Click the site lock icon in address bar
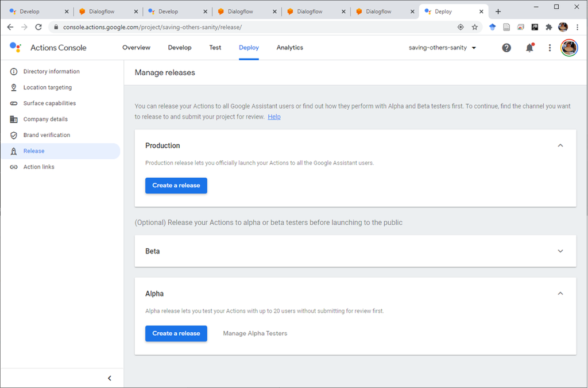 [56, 27]
